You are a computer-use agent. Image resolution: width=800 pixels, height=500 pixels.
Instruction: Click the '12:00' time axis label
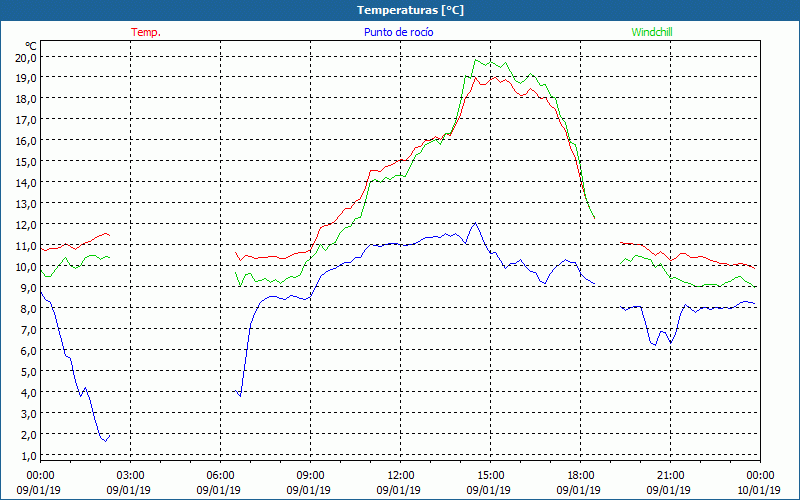[401, 475]
